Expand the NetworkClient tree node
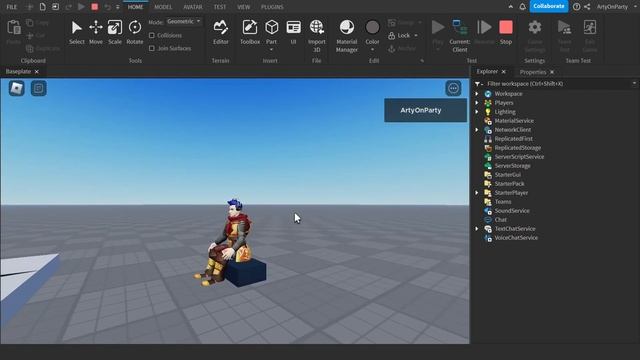 [477, 130]
